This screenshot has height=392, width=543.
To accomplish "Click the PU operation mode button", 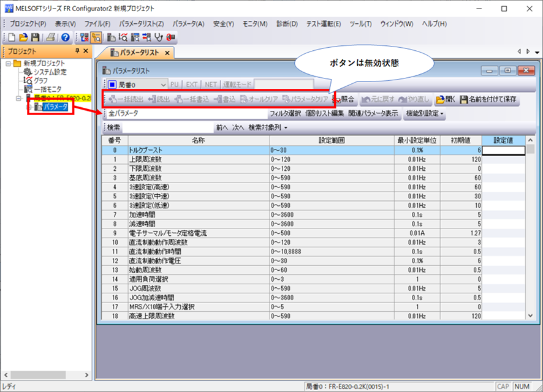I will pyautogui.click(x=175, y=85).
